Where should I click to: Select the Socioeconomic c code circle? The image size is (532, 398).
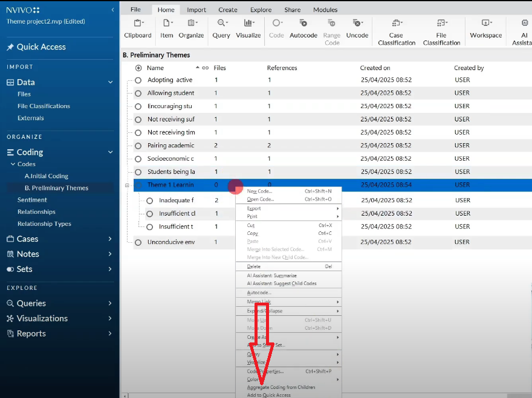click(138, 159)
